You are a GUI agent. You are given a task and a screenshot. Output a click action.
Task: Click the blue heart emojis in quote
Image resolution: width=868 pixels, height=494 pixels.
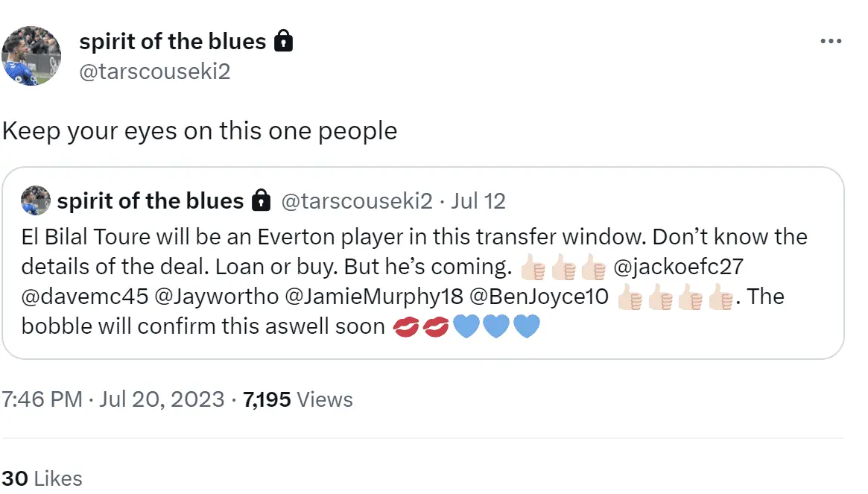[495, 326]
